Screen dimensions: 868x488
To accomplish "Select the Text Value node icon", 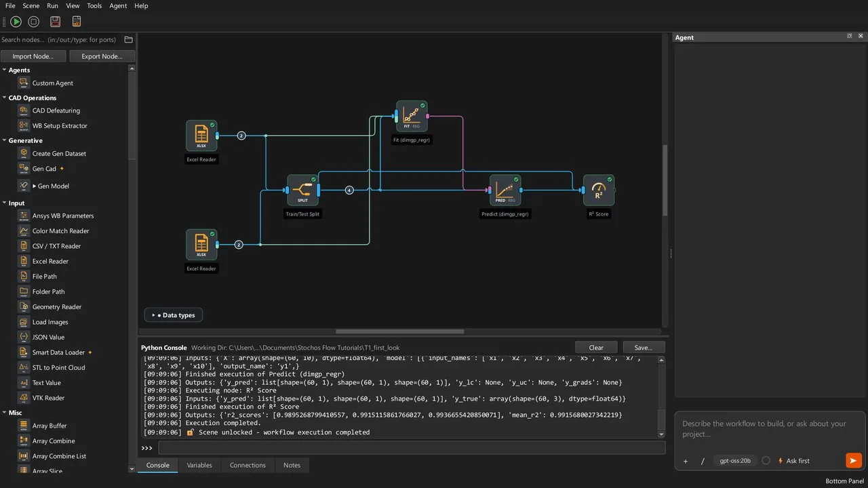I will coord(24,383).
